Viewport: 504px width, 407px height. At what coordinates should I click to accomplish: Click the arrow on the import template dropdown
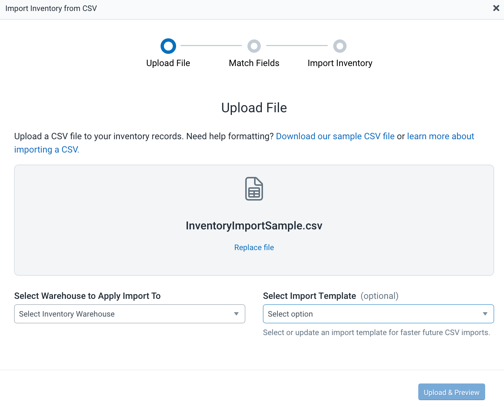tap(485, 314)
